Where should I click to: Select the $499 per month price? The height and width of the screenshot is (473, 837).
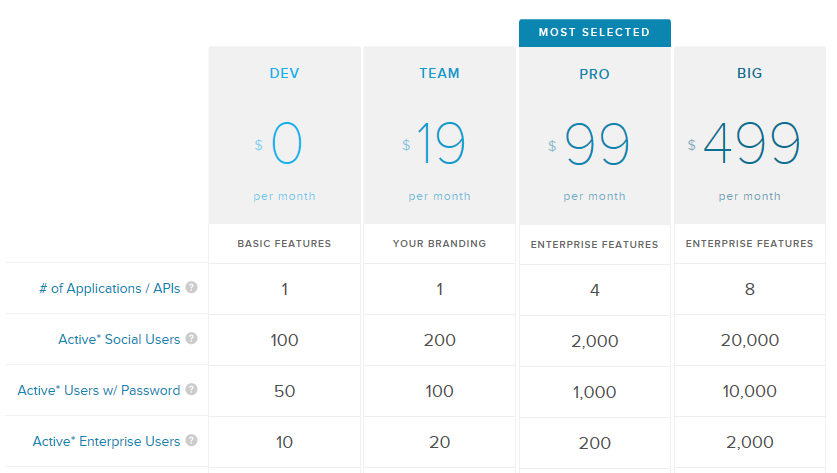tap(749, 145)
